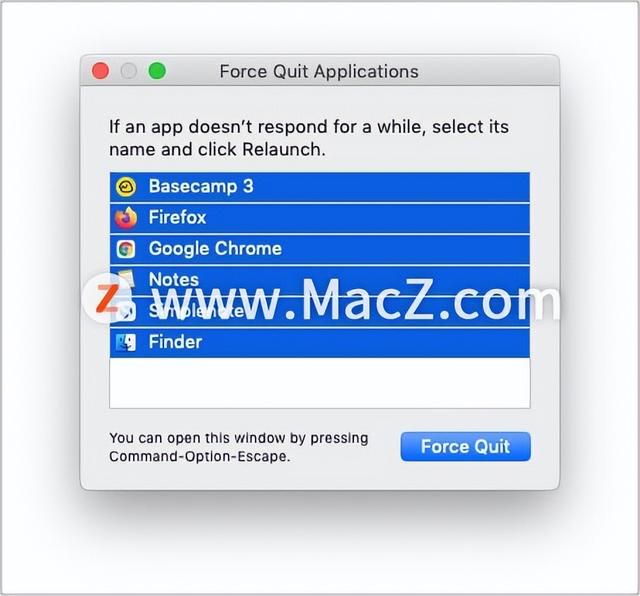Click the Command-Option-Escape hint text
The image size is (640, 596).
[x=200, y=456]
